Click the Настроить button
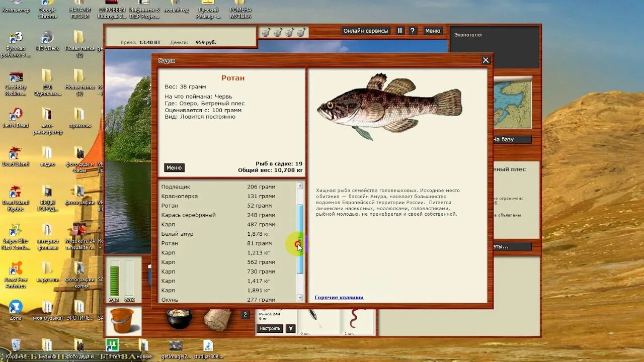Image resolution: width=644 pixels, height=362 pixels. [270, 328]
